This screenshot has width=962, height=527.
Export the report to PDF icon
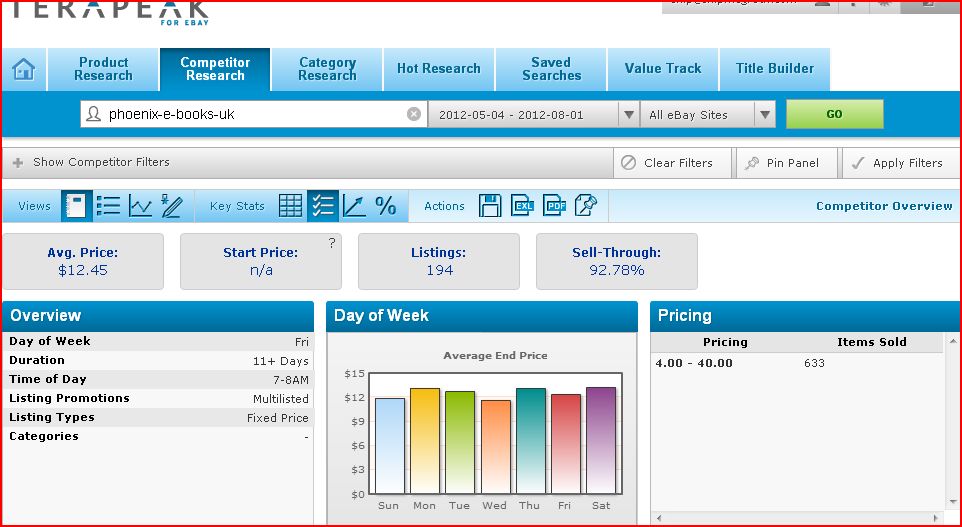click(x=555, y=206)
